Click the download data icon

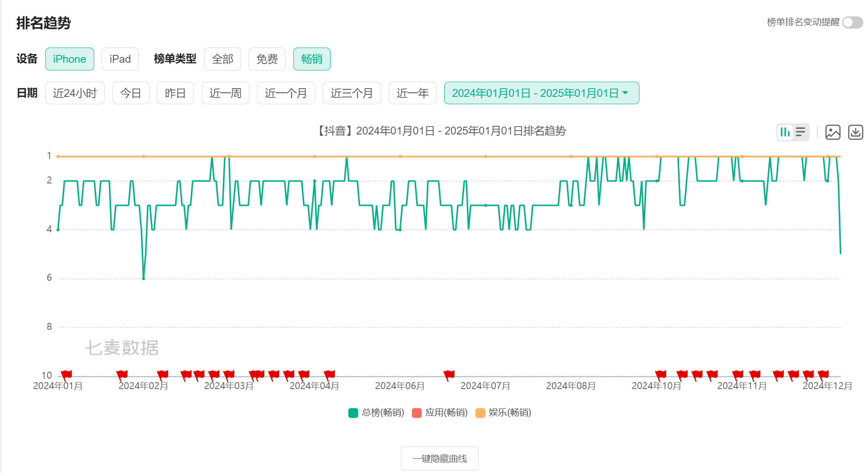click(x=855, y=132)
